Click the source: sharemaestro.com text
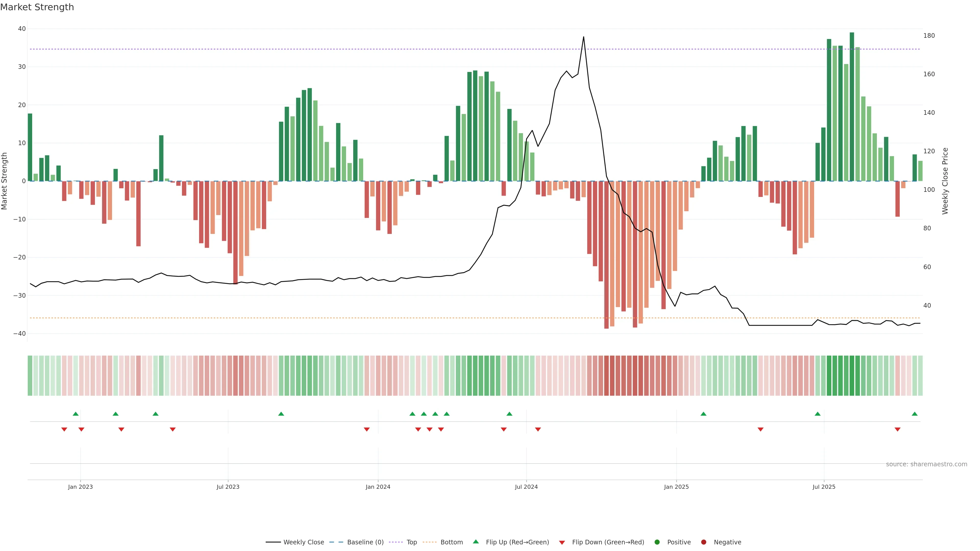980x551 pixels. tap(926, 464)
